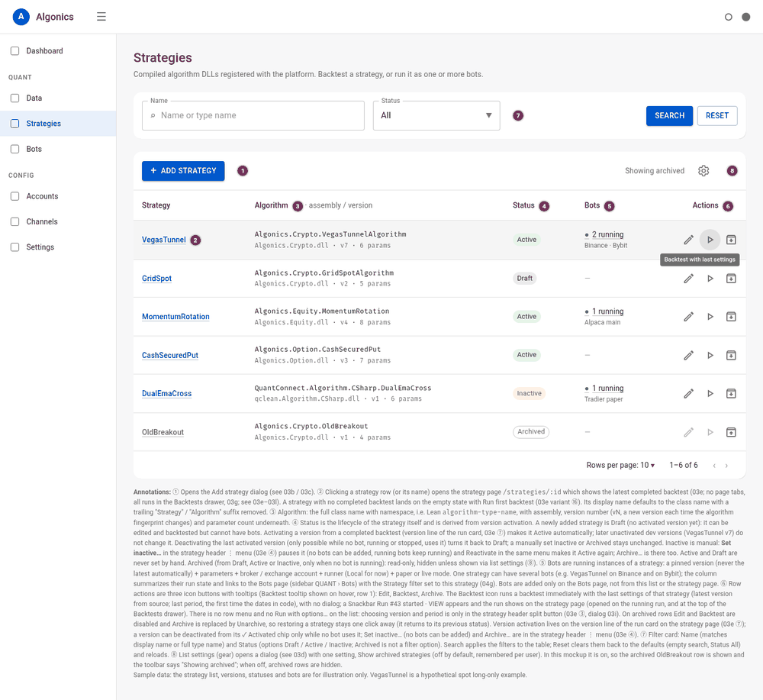Click the Archived status chip for OldBreakout
This screenshot has height=700, width=763.
click(531, 432)
